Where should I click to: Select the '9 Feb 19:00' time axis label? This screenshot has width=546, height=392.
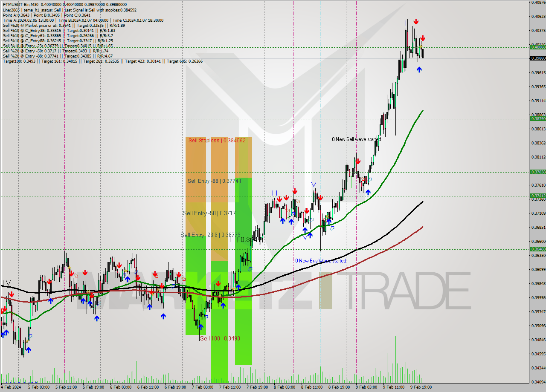[x=421, y=388]
